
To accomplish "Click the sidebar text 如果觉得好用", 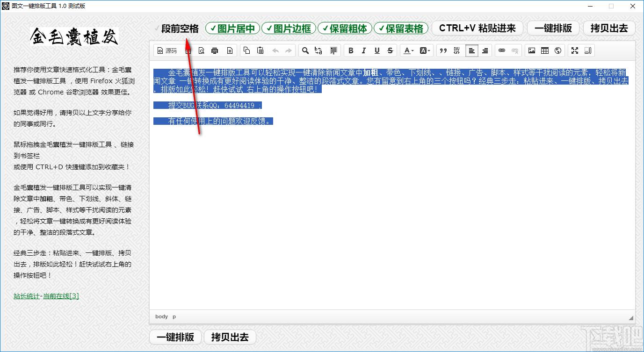I will (33, 113).
